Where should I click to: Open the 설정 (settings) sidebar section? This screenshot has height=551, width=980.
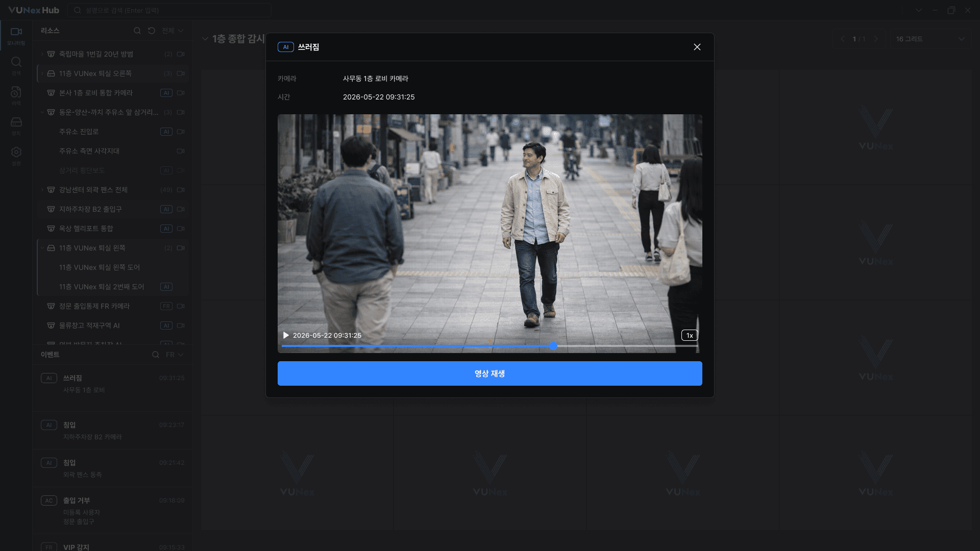(x=16, y=156)
